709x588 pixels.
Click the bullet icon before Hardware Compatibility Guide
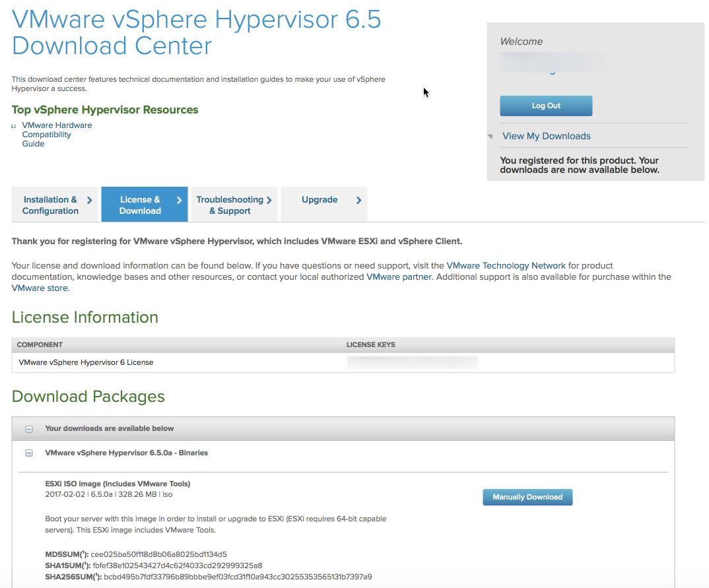pos(14,126)
